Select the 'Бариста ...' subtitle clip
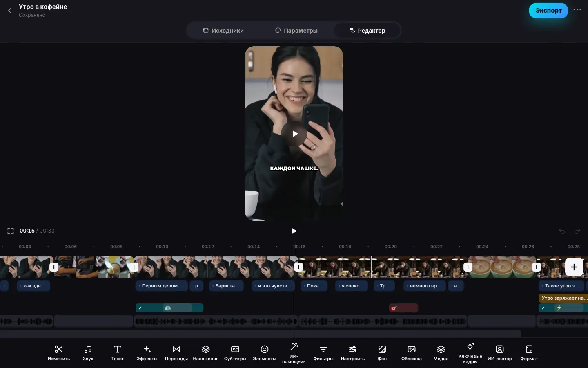Viewport: 588px width, 368px height. (227, 286)
